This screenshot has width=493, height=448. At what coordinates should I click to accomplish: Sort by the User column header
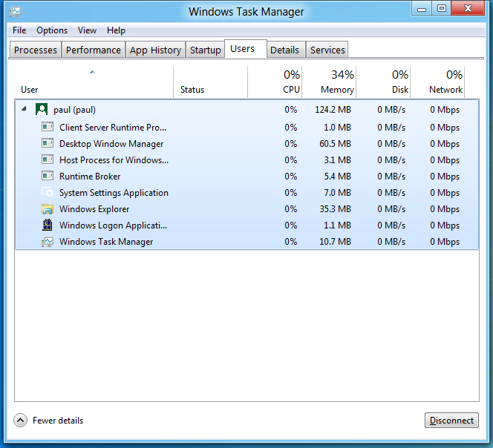coord(94,82)
